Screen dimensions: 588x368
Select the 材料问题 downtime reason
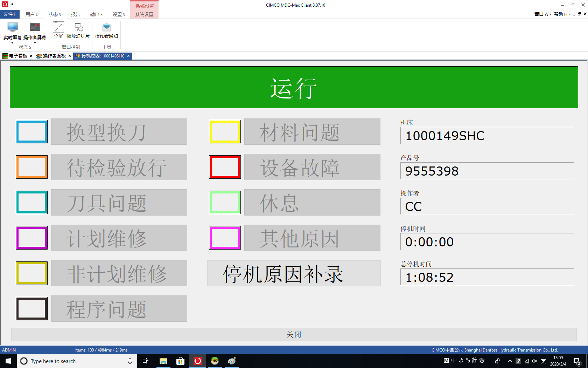312,132
